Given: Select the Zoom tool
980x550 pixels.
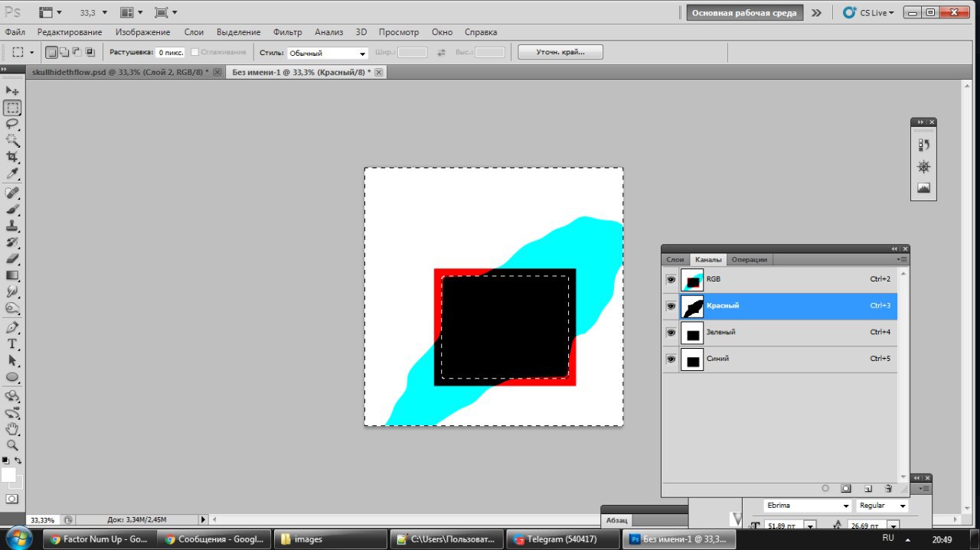Looking at the screenshot, I should pyautogui.click(x=12, y=445).
